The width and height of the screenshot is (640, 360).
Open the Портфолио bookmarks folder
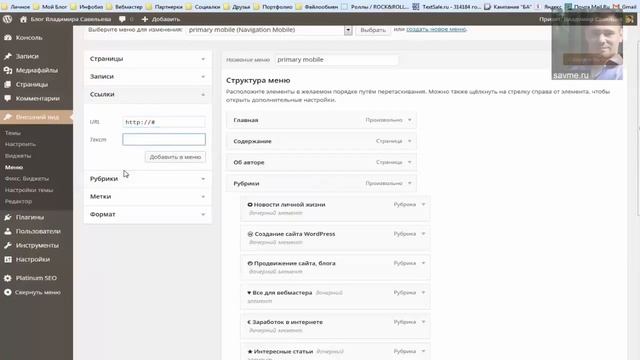pos(273,7)
